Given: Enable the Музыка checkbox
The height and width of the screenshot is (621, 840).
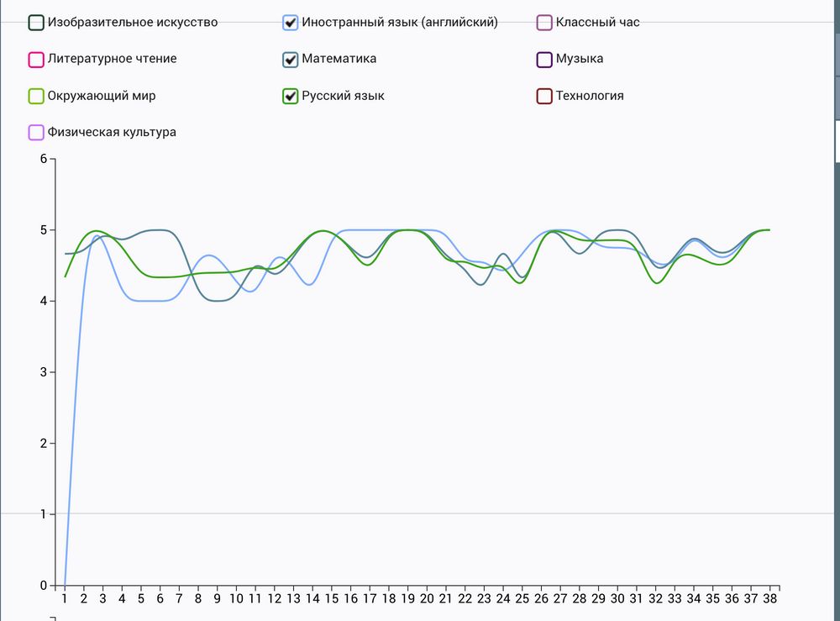Looking at the screenshot, I should point(544,60).
